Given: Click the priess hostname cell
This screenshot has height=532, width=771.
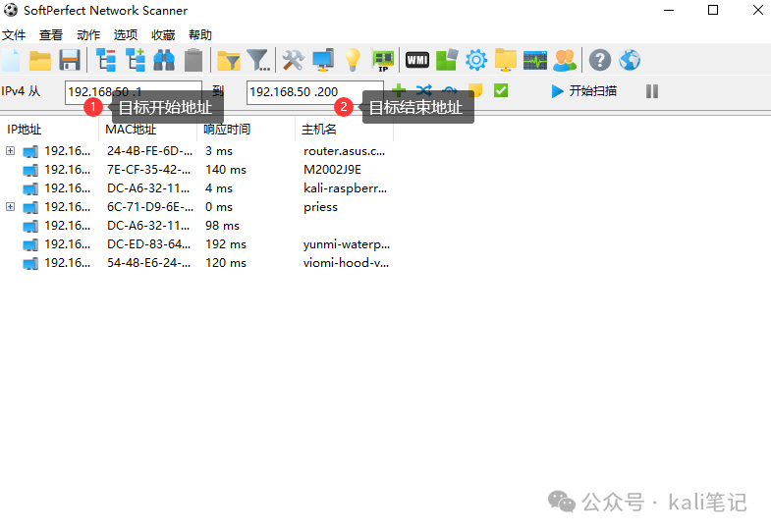Looking at the screenshot, I should point(320,207).
